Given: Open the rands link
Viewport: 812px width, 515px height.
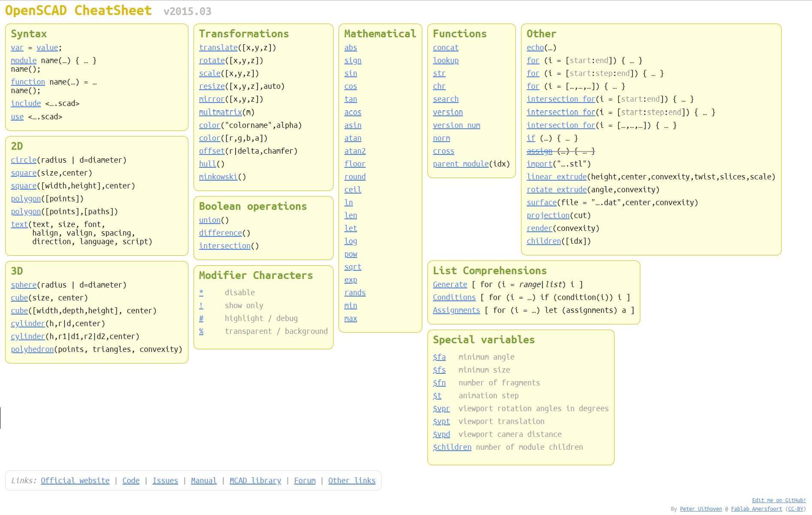Looking at the screenshot, I should (355, 293).
